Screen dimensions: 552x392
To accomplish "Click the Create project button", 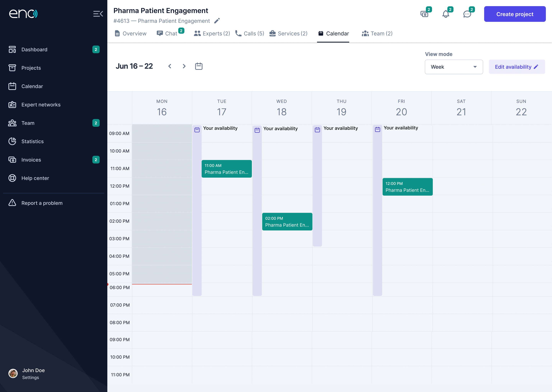I will (515, 14).
